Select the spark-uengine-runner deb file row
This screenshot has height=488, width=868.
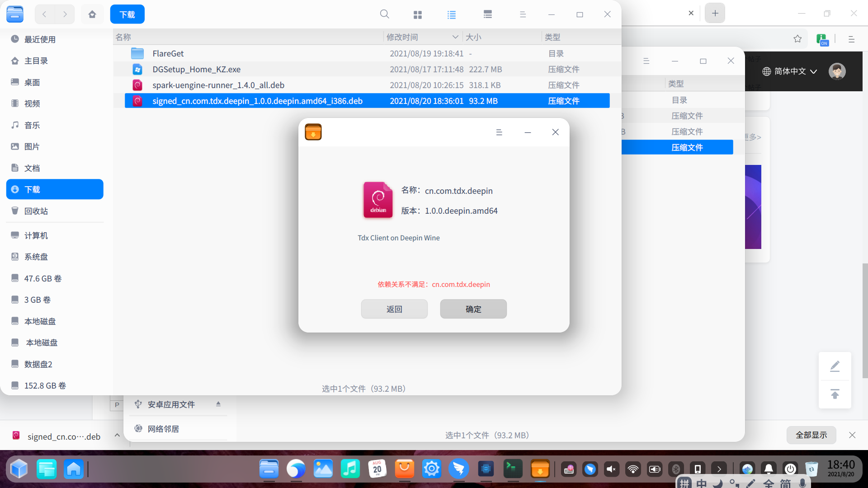click(x=218, y=85)
